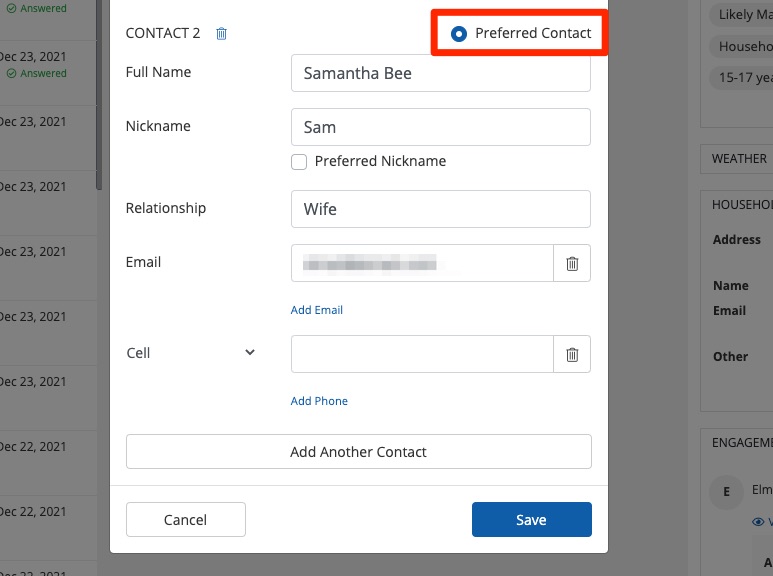
Task: Save the contact changes
Action: point(531,519)
